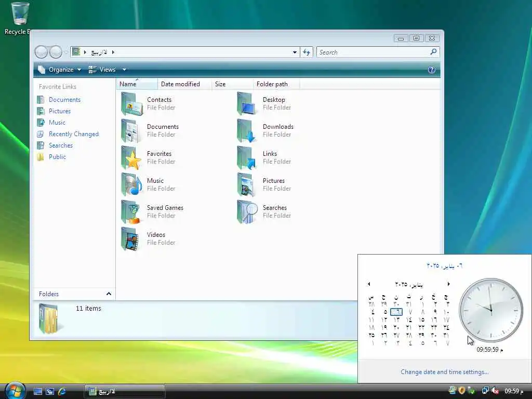This screenshot has height=399, width=532.
Task: Select highlighted day 6 in calendar
Action: click(x=396, y=312)
